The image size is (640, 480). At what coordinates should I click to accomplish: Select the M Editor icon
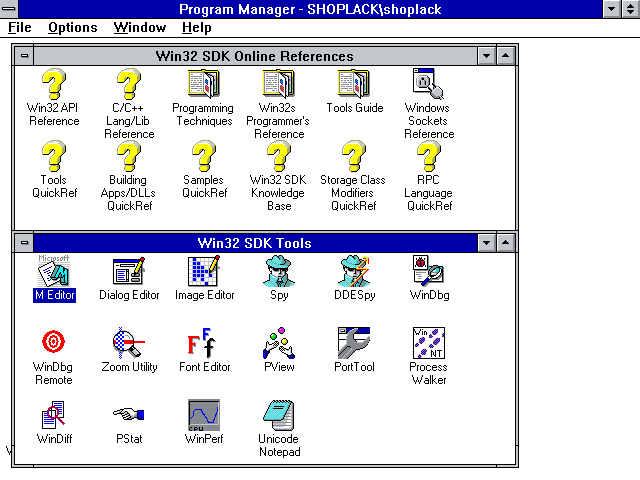(x=54, y=271)
